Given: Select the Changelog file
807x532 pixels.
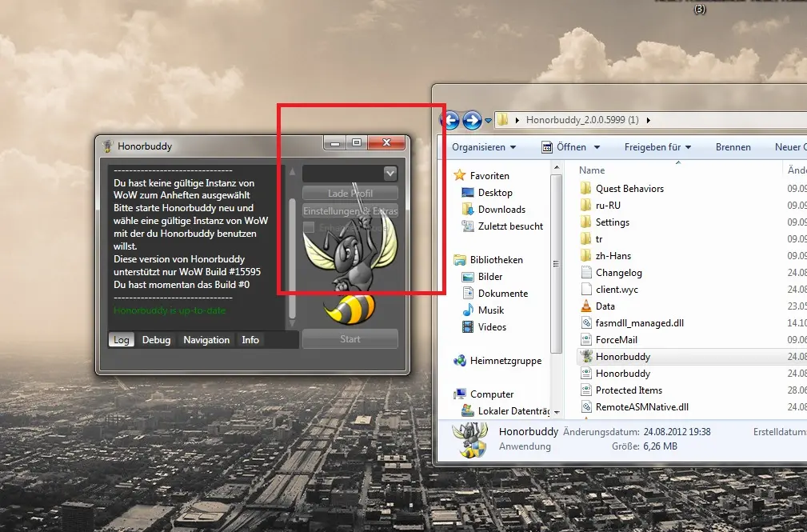Looking at the screenshot, I should point(611,273).
